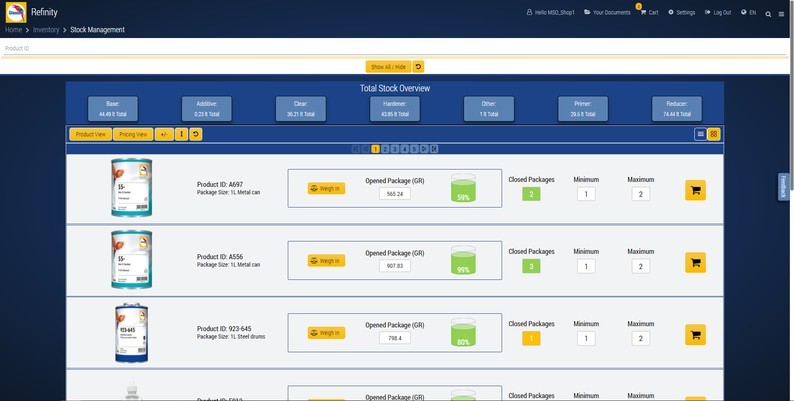Open the Cart
The image size is (794, 401).
(x=650, y=12)
